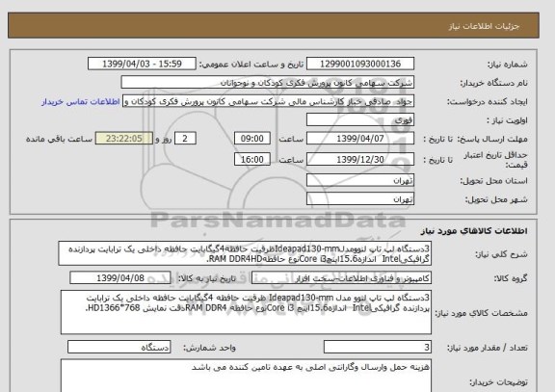Select the استان محل تحویل field

point(360,180)
